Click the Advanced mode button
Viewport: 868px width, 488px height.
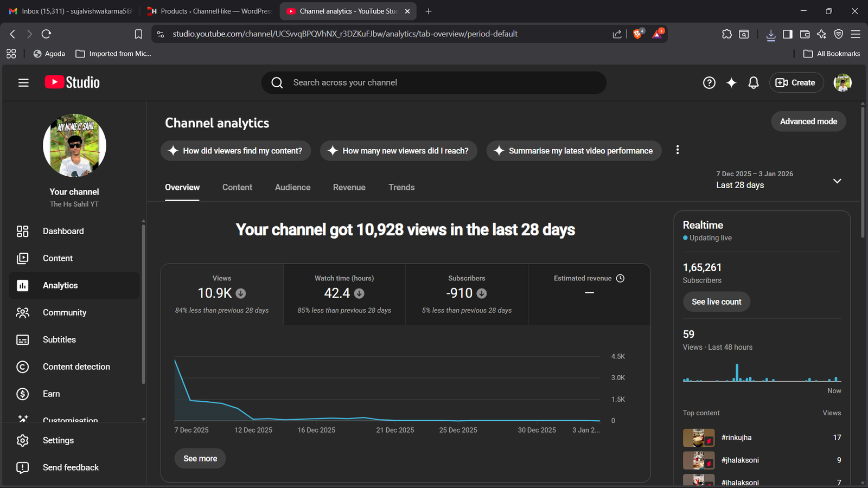pyautogui.click(x=808, y=121)
